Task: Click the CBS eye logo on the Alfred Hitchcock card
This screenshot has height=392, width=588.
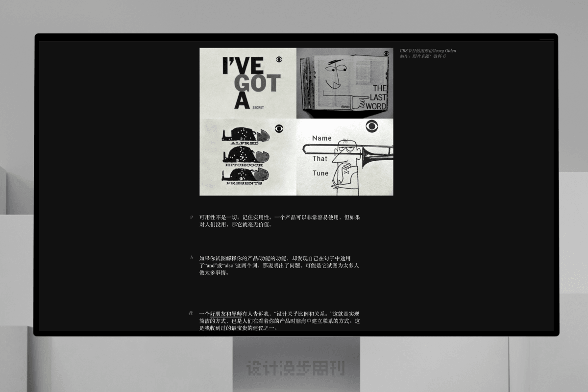Action: click(x=279, y=129)
